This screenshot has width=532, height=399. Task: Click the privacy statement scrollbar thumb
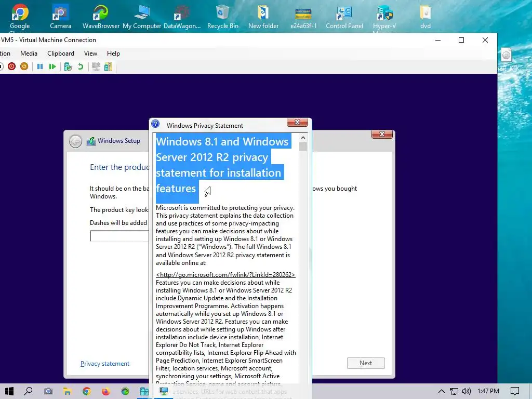[303, 146]
